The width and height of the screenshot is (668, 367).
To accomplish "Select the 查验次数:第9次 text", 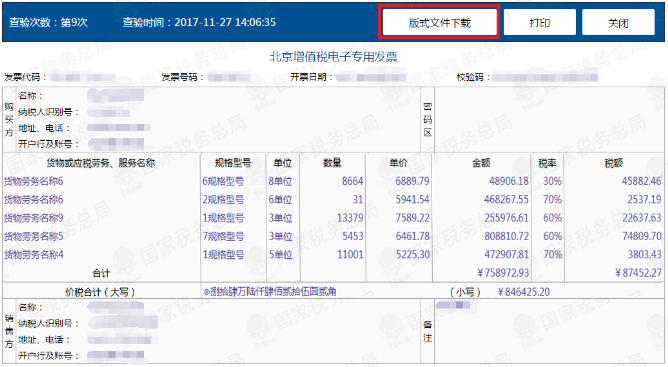I will [x=49, y=23].
